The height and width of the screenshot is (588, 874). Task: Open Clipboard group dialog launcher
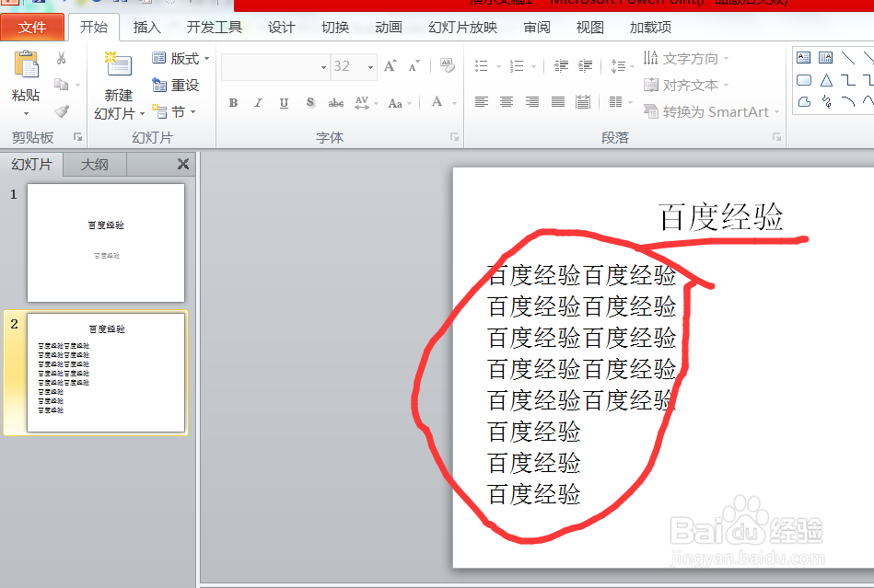tap(78, 137)
